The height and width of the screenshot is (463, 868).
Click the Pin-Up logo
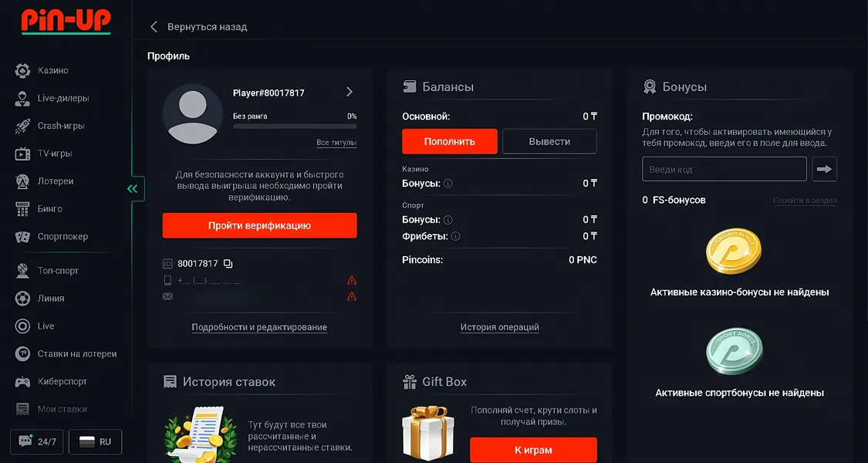tap(66, 22)
